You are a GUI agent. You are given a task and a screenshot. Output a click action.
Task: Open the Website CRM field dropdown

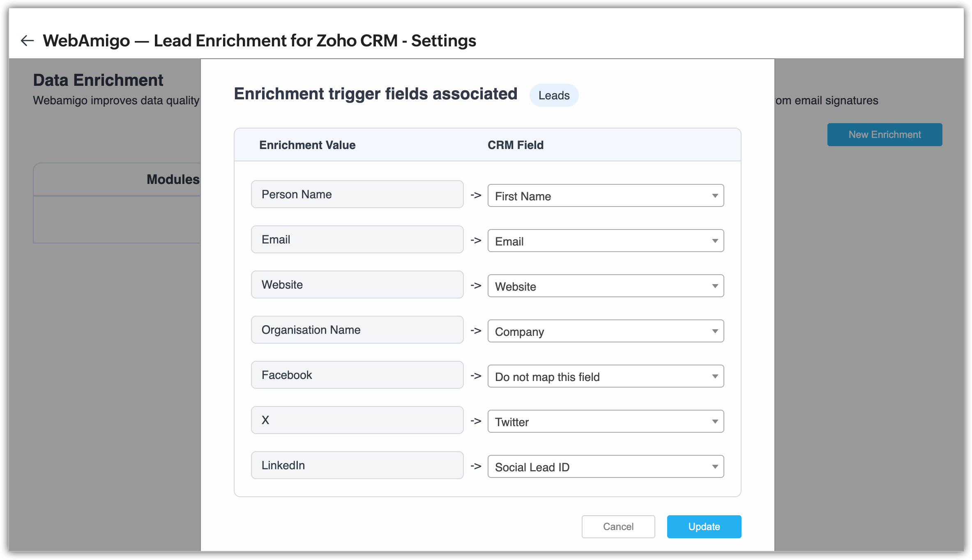click(605, 286)
